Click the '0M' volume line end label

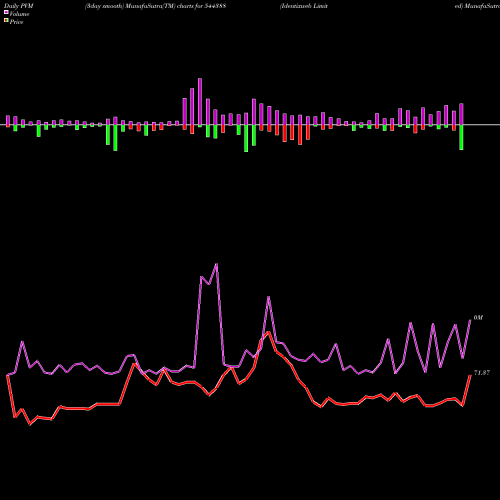[x=478, y=318]
